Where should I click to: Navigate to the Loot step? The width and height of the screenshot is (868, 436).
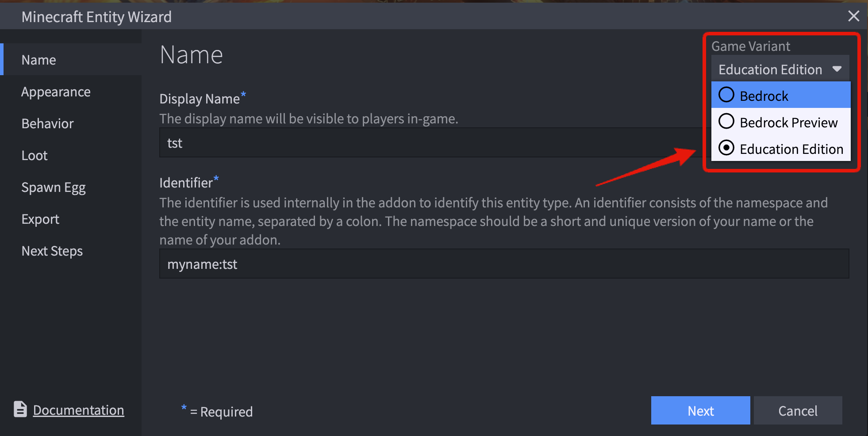tap(35, 155)
